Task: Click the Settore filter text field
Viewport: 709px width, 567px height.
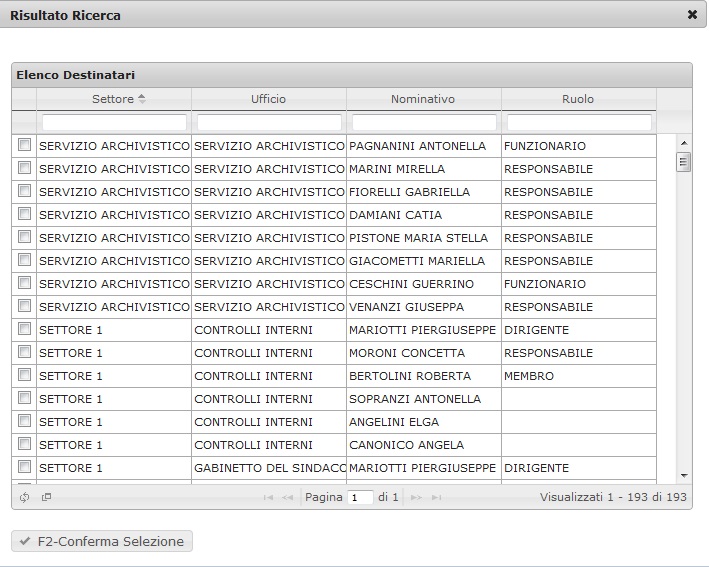Action: tap(114, 122)
